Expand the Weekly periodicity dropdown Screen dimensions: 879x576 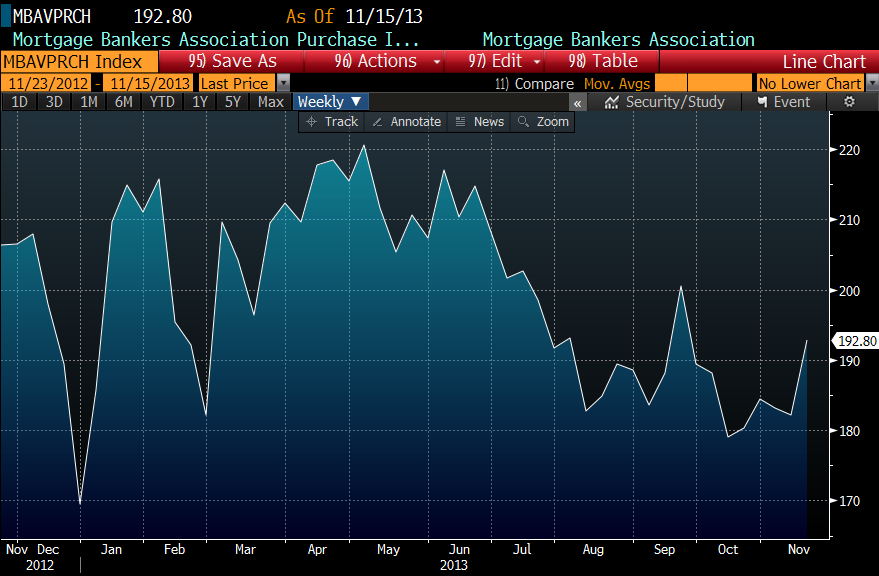[x=331, y=102]
